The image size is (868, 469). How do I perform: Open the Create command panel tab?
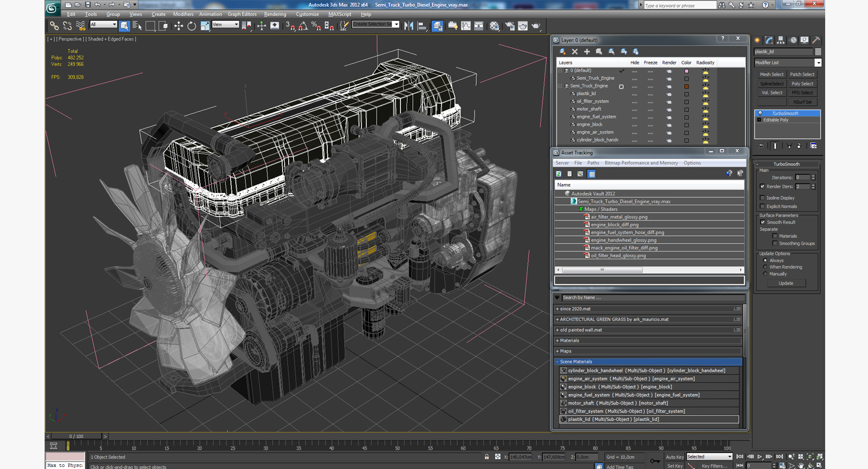click(x=757, y=40)
